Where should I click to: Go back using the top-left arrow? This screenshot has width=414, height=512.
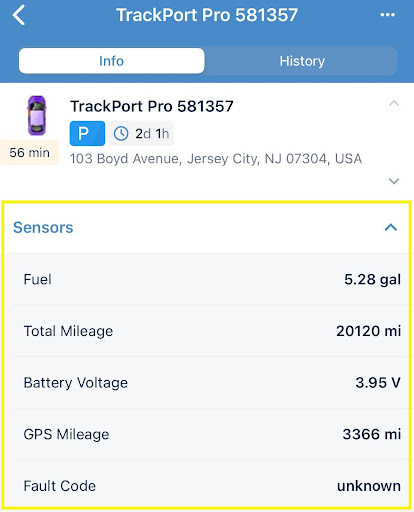tap(19, 15)
